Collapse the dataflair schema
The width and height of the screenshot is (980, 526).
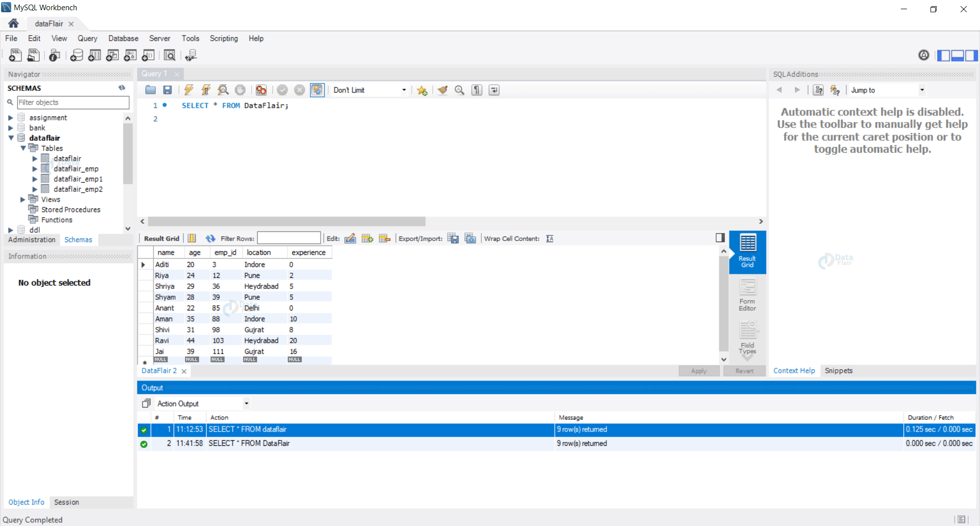11,138
